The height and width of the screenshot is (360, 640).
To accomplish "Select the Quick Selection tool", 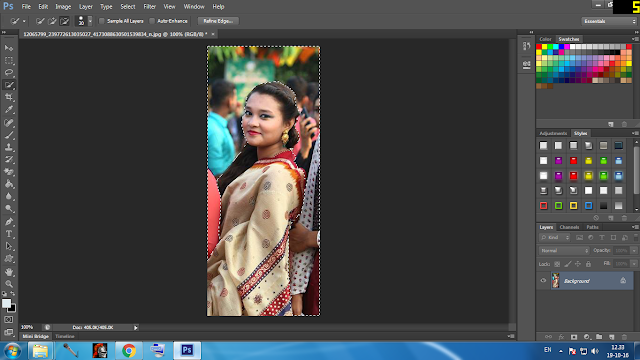I will [9, 85].
